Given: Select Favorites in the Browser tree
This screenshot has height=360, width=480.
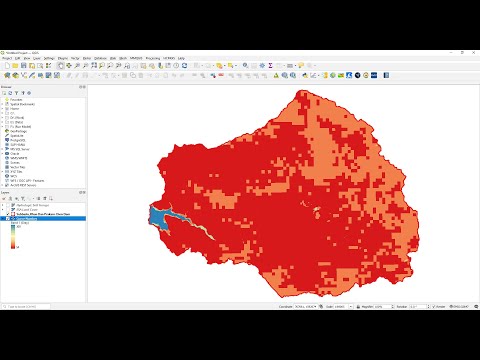Looking at the screenshot, I should pos(16,100).
